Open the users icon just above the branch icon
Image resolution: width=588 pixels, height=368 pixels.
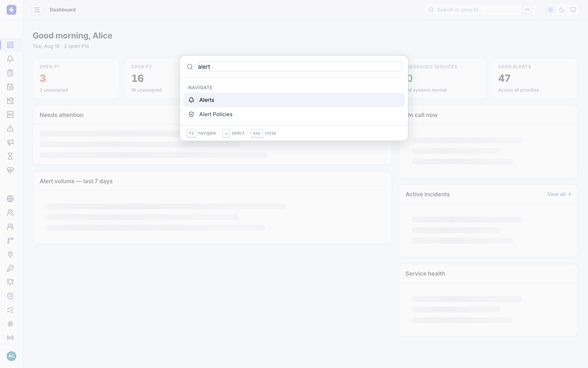point(10,227)
